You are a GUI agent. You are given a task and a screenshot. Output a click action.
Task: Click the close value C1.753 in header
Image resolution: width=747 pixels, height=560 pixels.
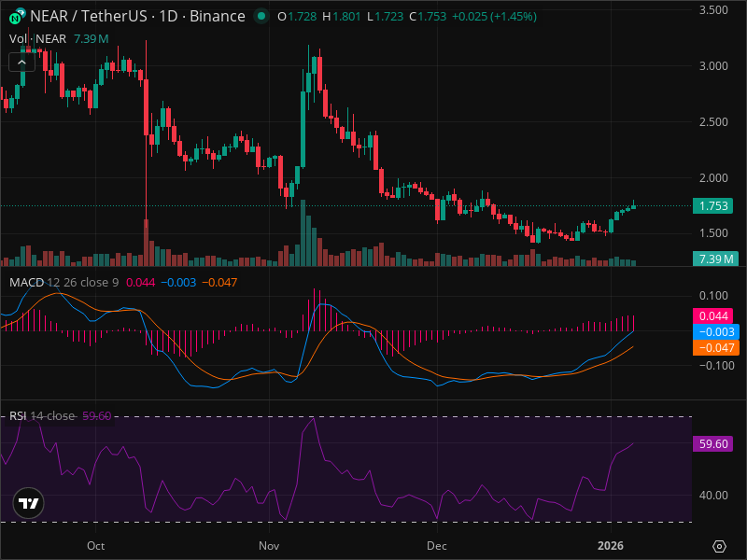428,17
